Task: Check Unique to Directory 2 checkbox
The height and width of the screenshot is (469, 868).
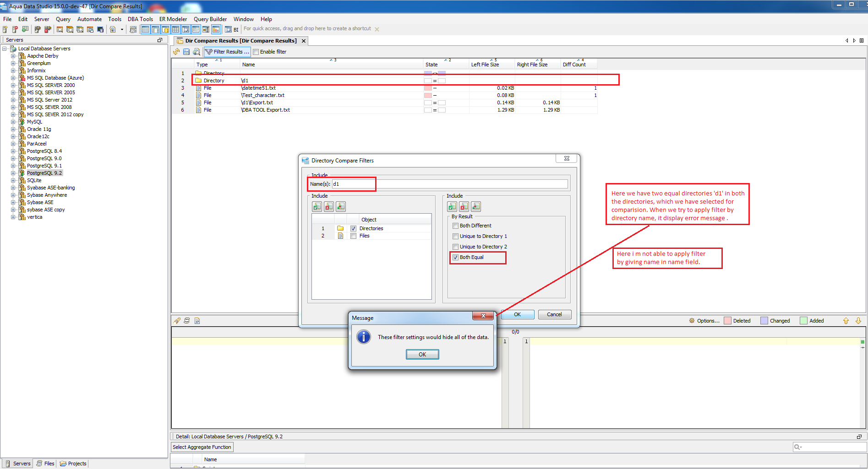Action: pyautogui.click(x=455, y=247)
